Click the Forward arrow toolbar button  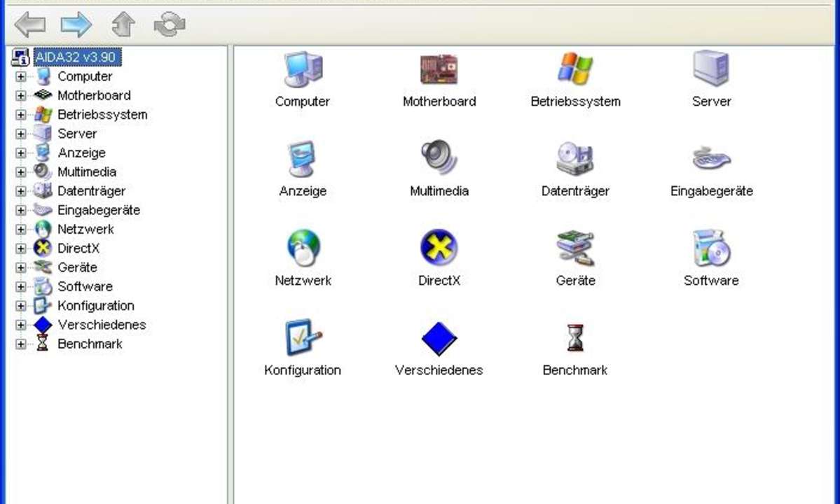tap(76, 24)
